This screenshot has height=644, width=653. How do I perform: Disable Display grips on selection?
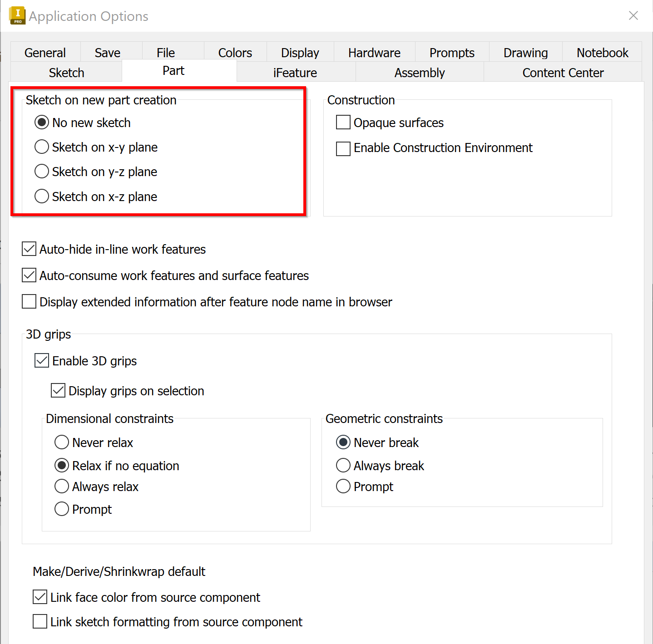(x=58, y=390)
